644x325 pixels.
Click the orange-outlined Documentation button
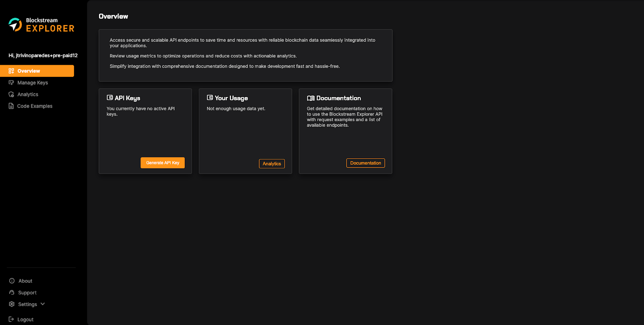[x=365, y=163]
